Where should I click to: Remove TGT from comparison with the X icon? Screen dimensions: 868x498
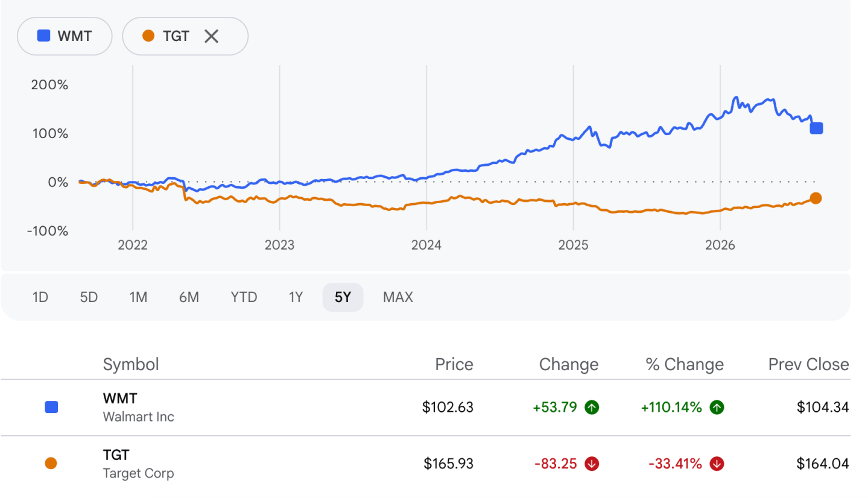pos(211,36)
